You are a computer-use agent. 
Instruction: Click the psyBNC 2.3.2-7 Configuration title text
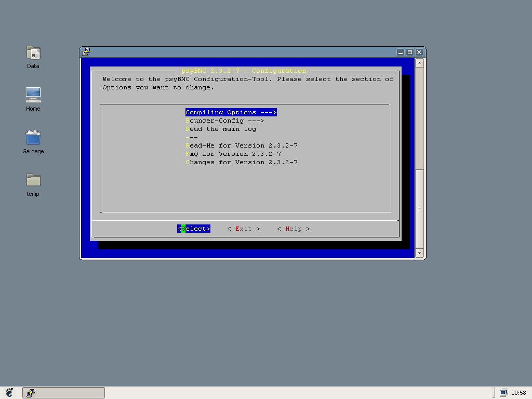click(x=244, y=71)
